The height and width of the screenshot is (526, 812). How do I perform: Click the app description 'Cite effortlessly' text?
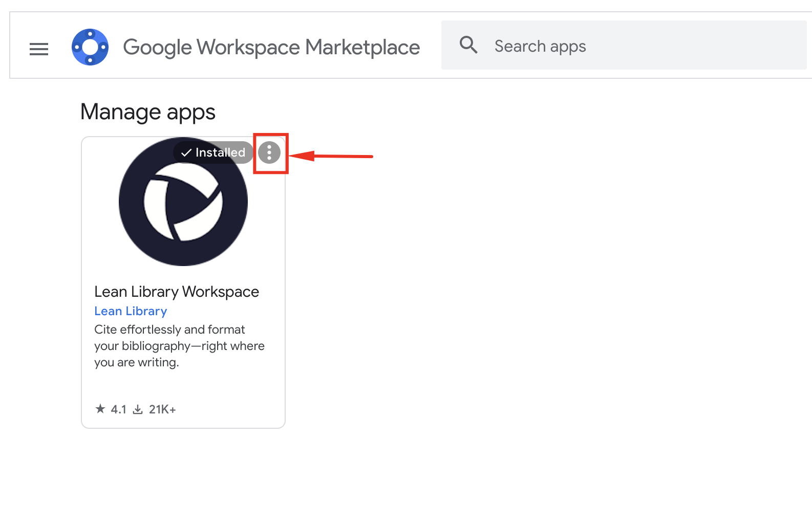pos(179,346)
